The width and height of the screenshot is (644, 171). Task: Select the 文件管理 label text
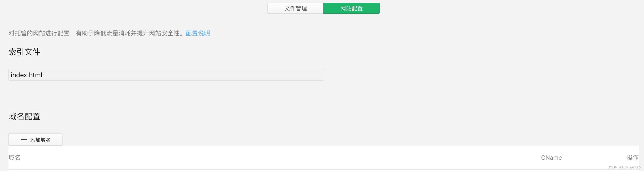295,8
